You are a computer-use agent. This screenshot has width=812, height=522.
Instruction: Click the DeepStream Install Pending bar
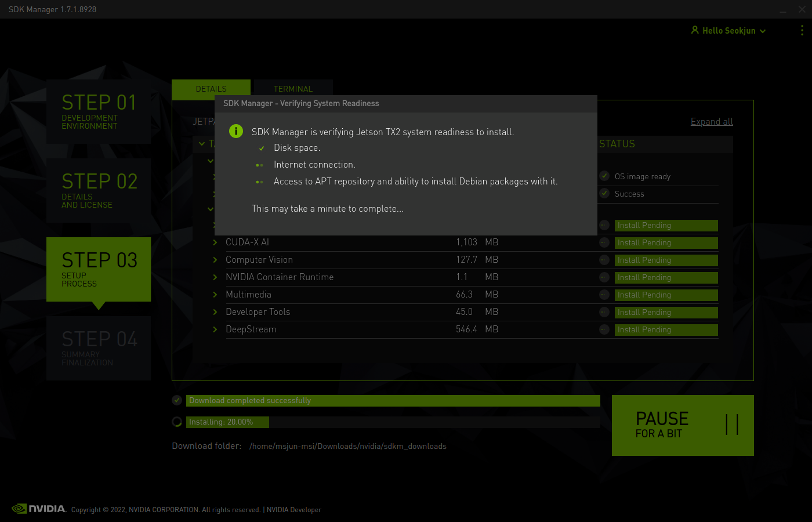pyautogui.click(x=666, y=330)
